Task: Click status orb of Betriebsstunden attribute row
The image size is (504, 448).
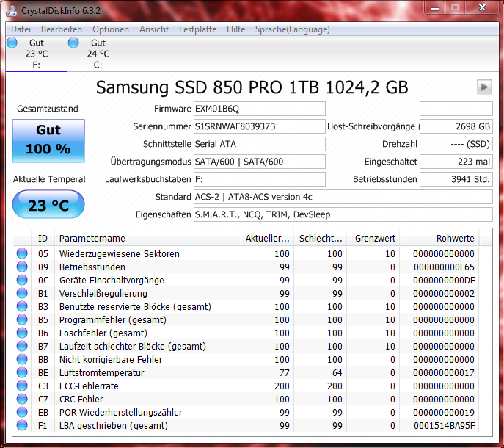Action: [x=22, y=267]
